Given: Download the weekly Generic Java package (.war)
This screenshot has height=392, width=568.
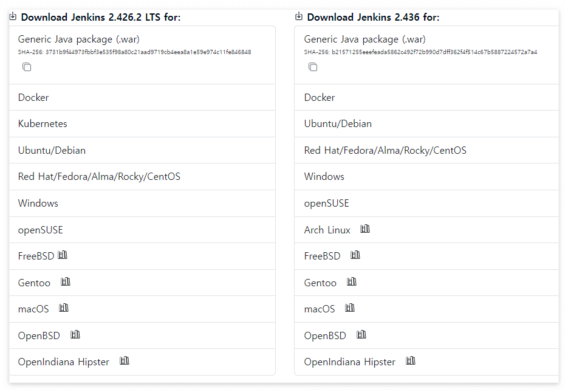Looking at the screenshot, I should pos(364,39).
